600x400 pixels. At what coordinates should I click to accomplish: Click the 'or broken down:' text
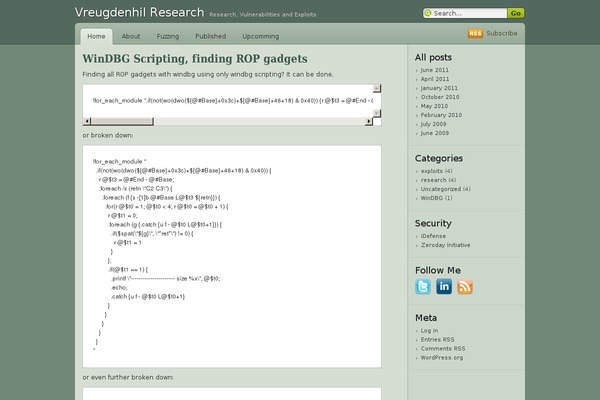coord(108,136)
